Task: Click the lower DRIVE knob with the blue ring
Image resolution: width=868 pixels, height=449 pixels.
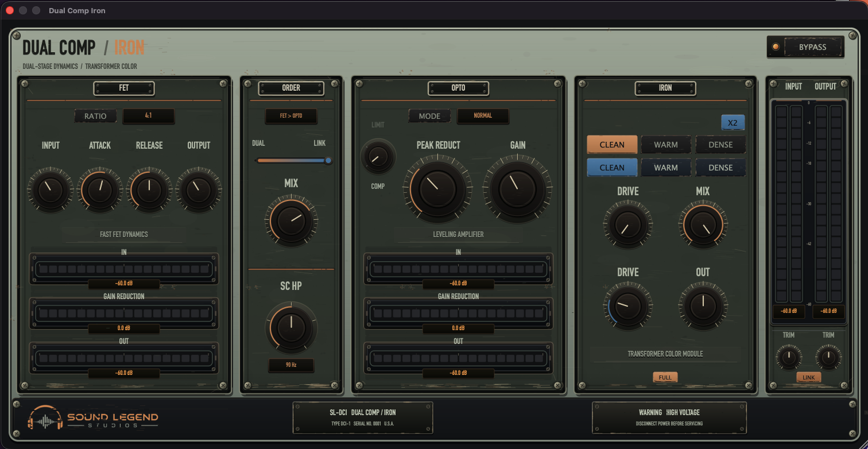Action: (627, 305)
